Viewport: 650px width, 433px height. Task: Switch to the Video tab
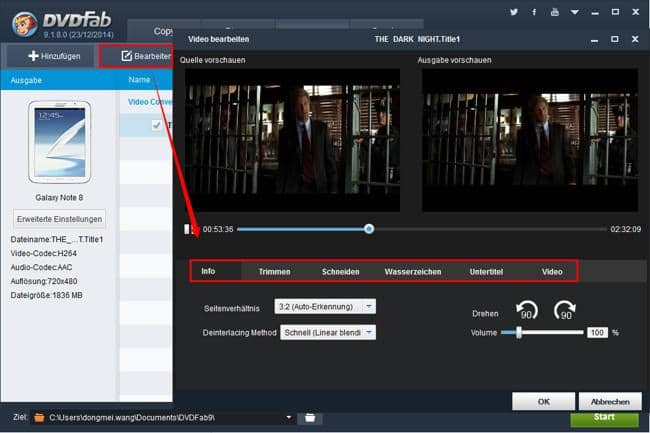click(x=552, y=272)
